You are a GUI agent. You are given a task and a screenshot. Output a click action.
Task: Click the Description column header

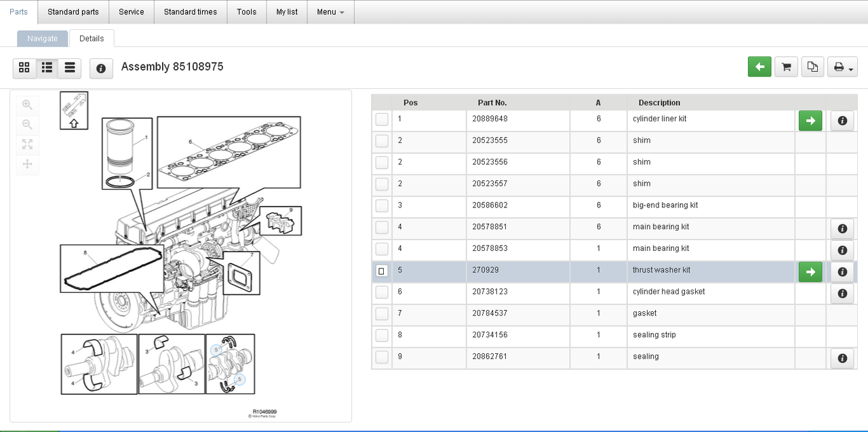(x=659, y=102)
